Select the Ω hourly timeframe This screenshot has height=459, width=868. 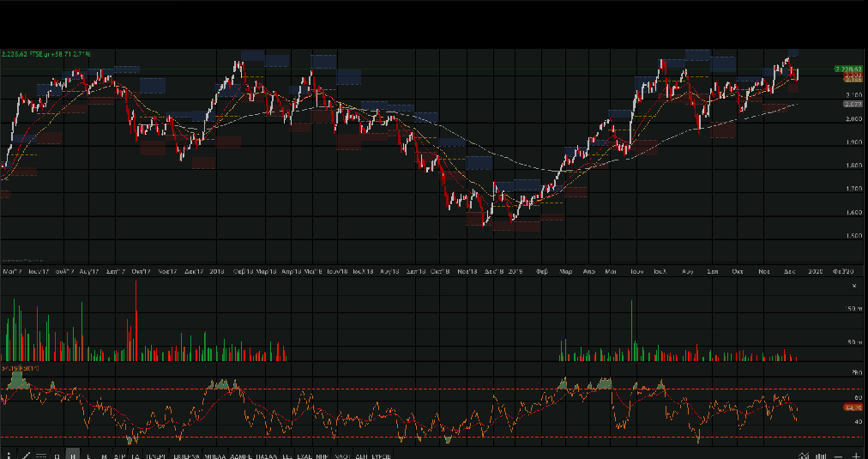coord(57,455)
